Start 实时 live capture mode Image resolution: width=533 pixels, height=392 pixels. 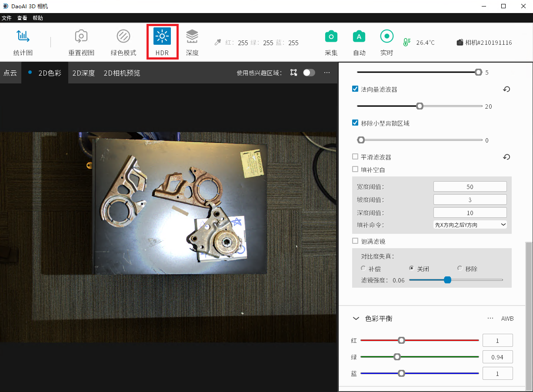[x=386, y=37]
